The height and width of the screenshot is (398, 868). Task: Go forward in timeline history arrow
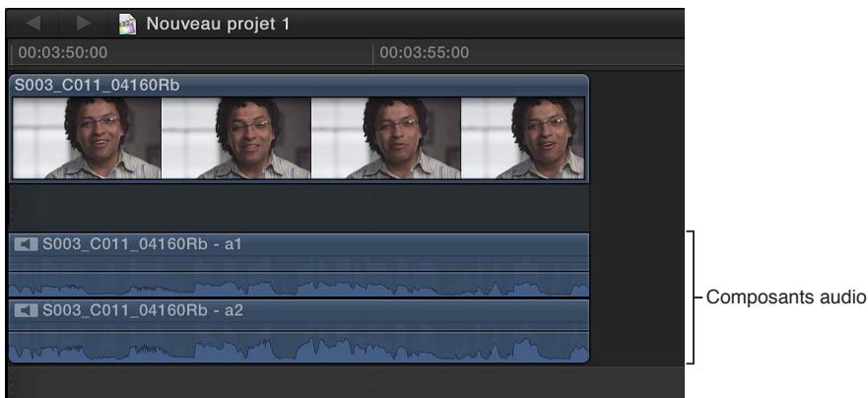84,24
